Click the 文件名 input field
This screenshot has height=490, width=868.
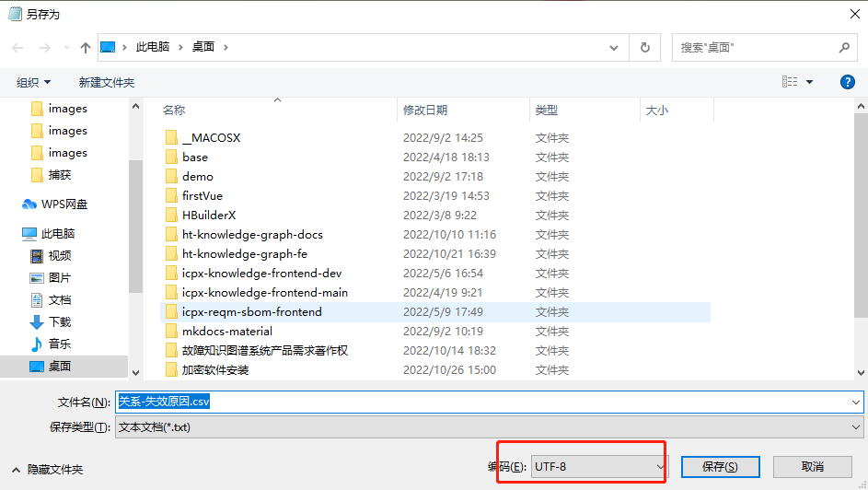488,402
